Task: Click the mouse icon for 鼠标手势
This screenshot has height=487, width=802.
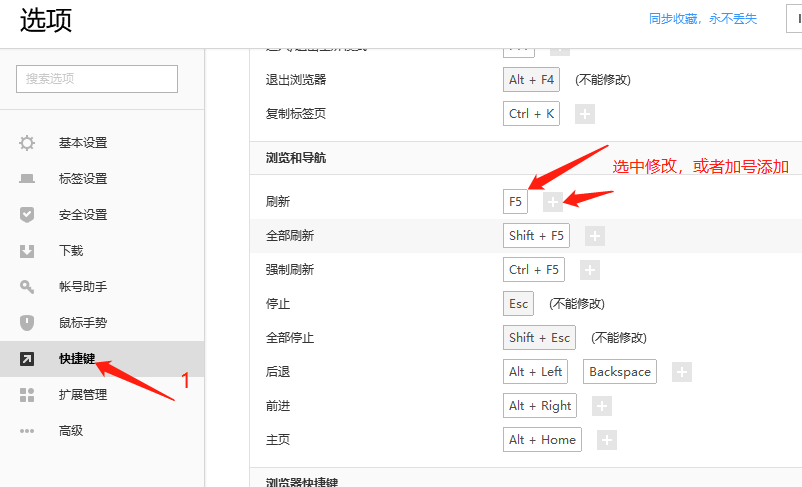Action: 27,323
